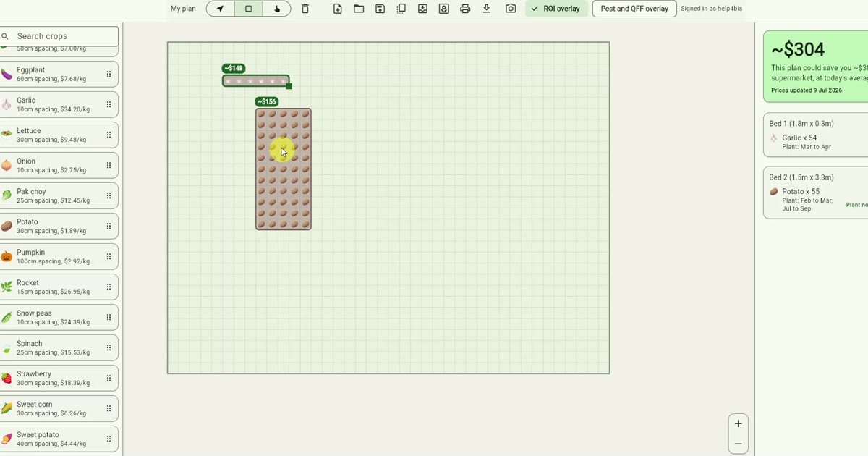Click the printer icon

click(x=465, y=9)
